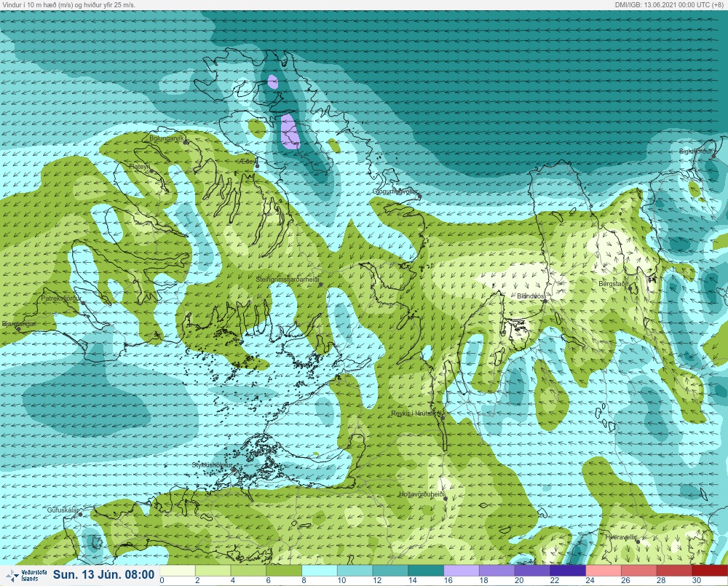Select the Bjargtangar station label

19,324
